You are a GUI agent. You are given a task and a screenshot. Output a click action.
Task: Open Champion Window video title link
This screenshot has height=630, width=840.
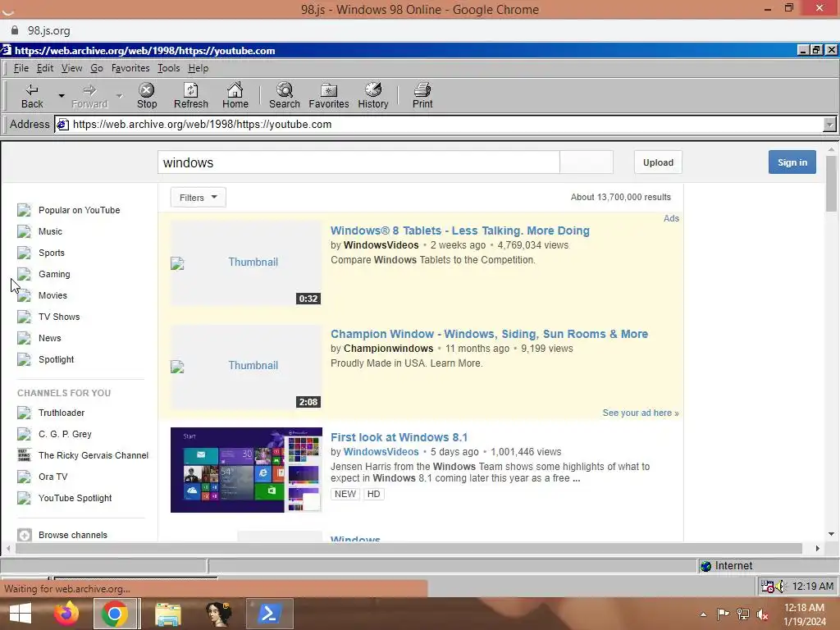tap(489, 334)
